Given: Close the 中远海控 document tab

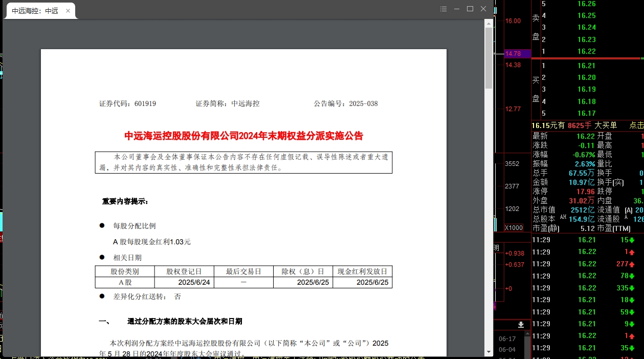Looking at the screenshot, I should pyautogui.click(x=68, y=11).
